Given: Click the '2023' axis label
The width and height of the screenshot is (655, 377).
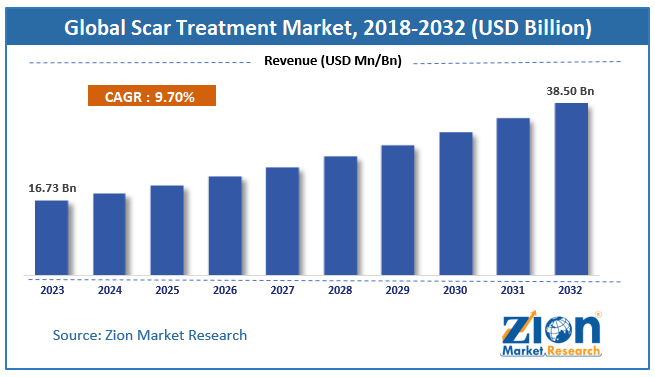Looking at the screenshot, I should coord(52,290).
